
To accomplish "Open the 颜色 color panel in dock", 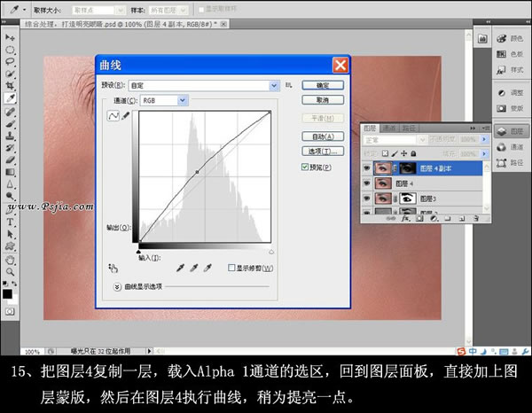I will tap(510, 38).
